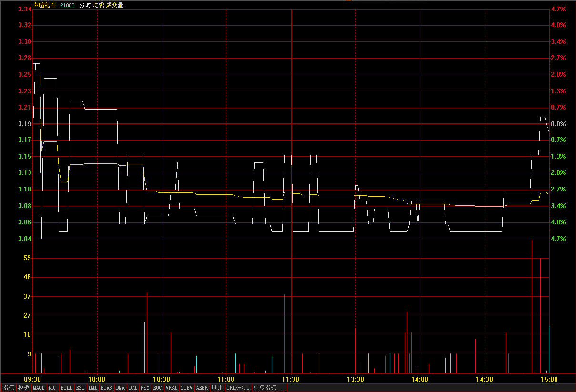Click the 14:00 time axis label

click(420, 380)
